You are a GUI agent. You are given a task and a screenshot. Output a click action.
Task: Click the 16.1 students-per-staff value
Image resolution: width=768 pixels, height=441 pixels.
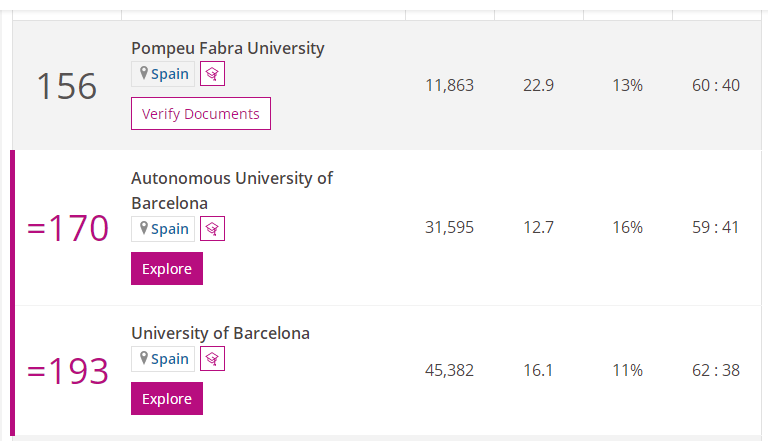pos(538,370)
